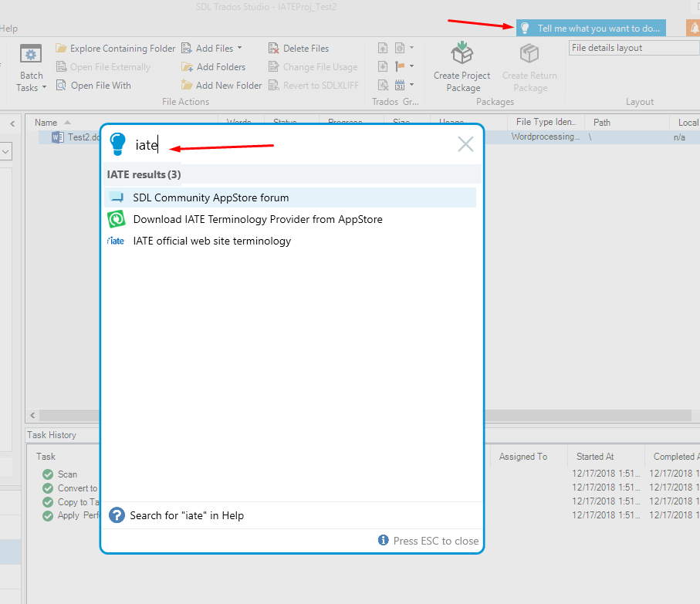
Task: Select Download IATE Terminology Provider from AppStore
Action: point(290,220)
